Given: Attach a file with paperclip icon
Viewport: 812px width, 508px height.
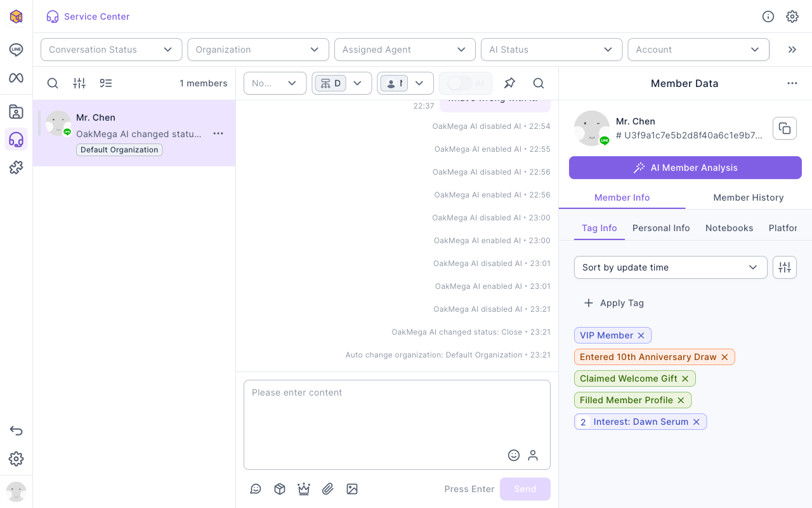Looking at the screenshot, I should click(x=328, y=489).
